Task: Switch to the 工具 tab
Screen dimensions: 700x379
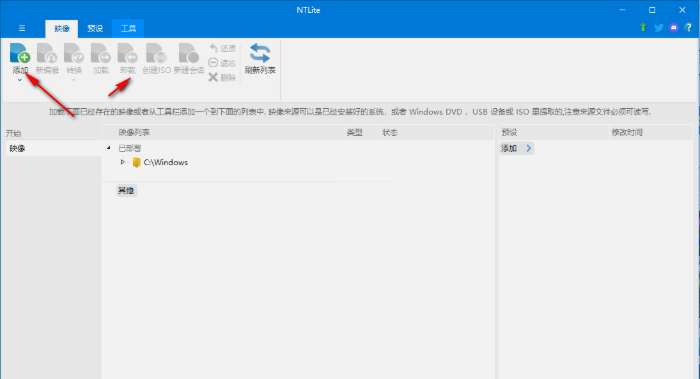Action: 128,29
